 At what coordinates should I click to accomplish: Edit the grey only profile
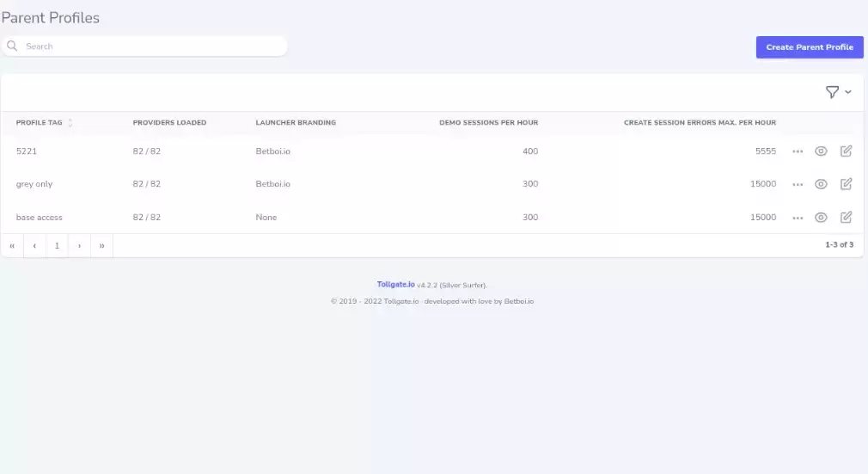pyautogui.click(x=846, y=183)
